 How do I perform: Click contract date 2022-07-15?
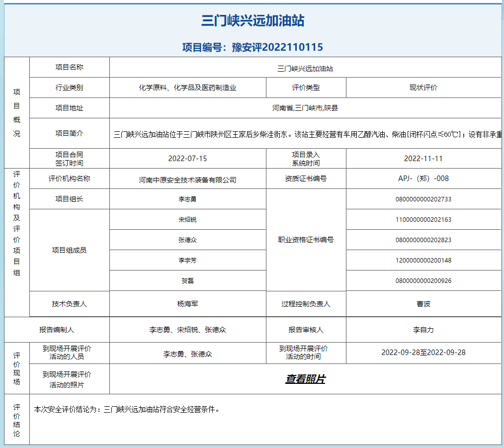click(x=188, y=159)
